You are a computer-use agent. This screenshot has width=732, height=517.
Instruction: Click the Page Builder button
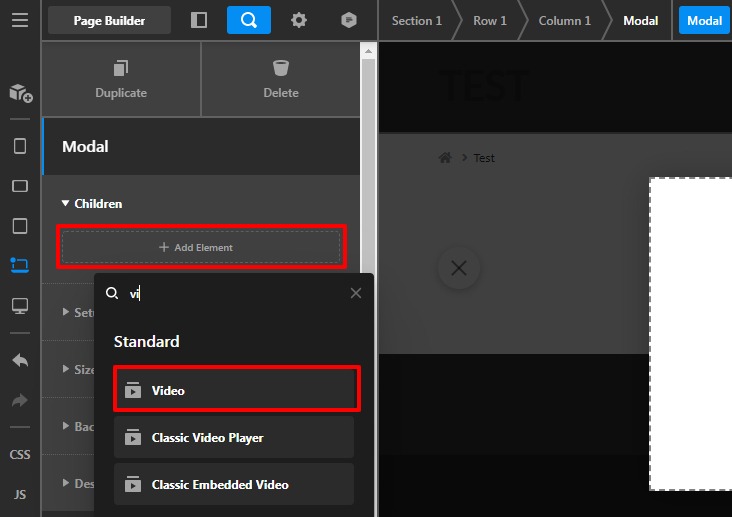109,20
